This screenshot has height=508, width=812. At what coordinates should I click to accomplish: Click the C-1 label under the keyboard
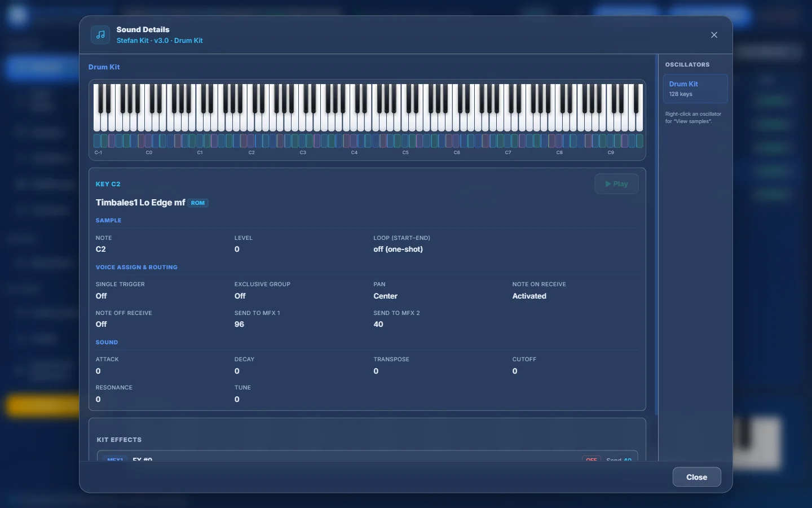coord(98,152)
